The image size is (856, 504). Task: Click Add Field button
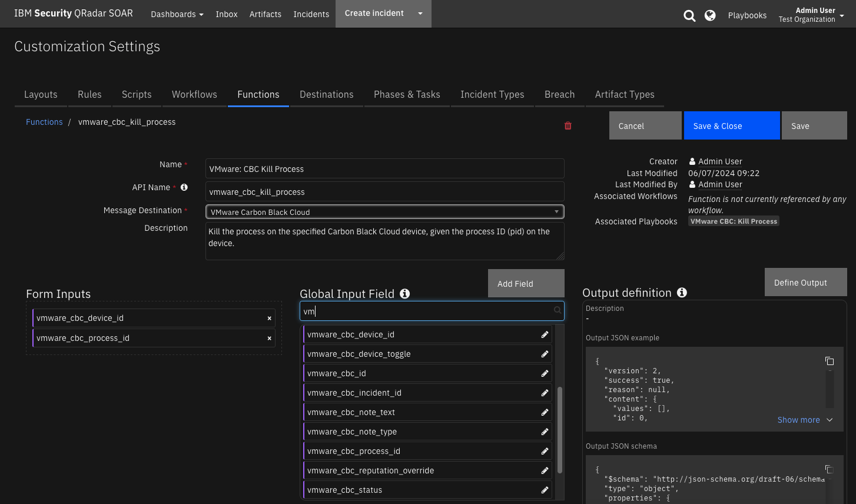[526, 283]
